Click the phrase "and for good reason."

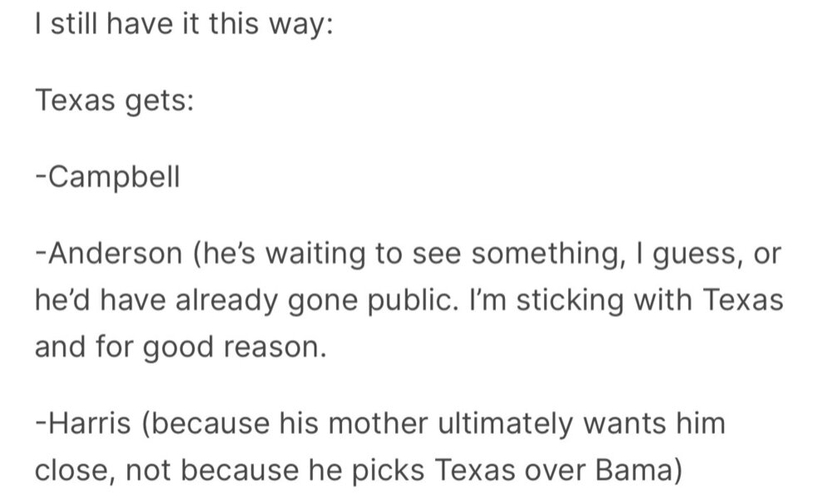tap(178, 343)
